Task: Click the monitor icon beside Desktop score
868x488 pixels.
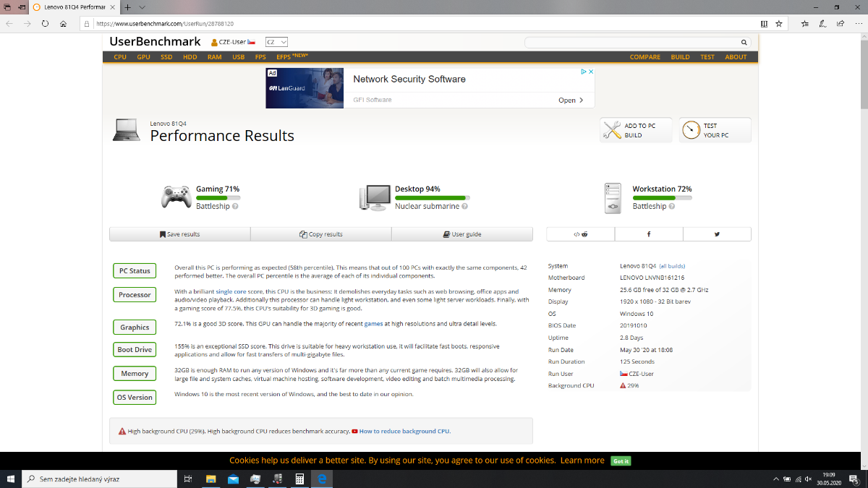Action: pos(375,197)
